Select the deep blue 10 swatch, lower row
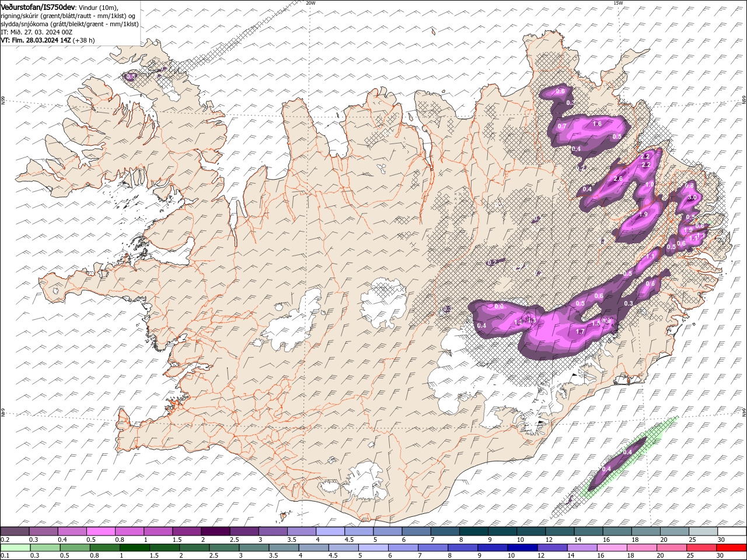747x560 pixels. click(x=522, y=548)
